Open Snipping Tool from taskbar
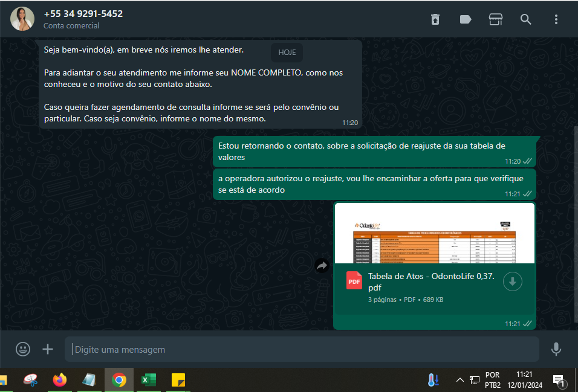This screenshot has height=392, width=578. point(31,380)
